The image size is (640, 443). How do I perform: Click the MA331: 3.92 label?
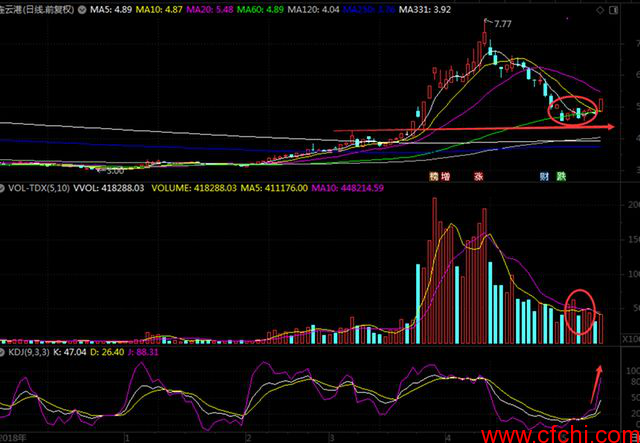[424, 10]
